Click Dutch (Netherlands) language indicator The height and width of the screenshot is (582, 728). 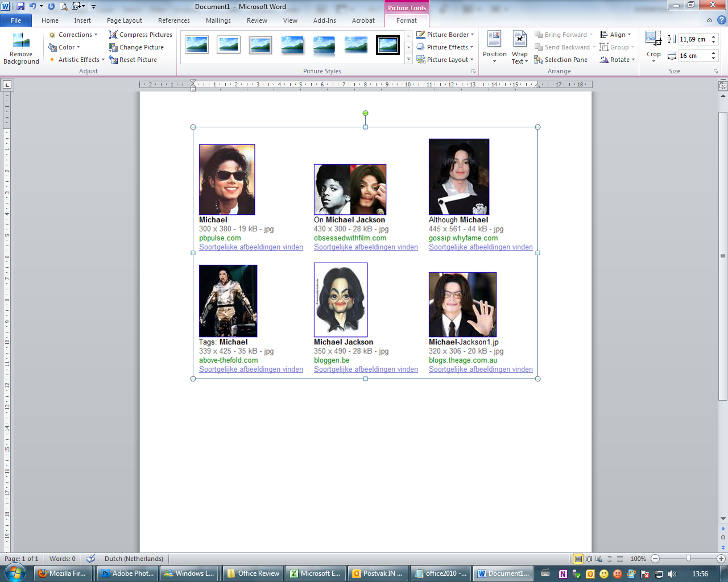click(x=134, y=559)
